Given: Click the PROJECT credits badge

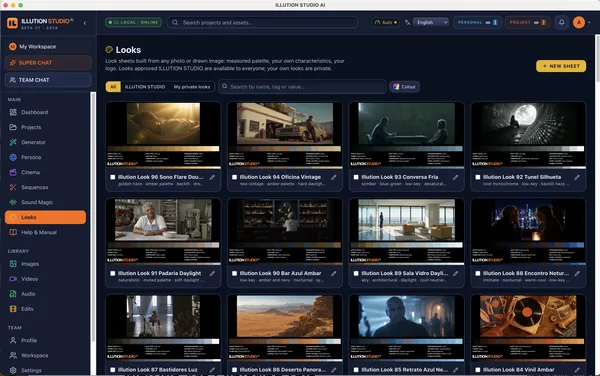Looking at the screenshot, I should (x=527, y=23).
